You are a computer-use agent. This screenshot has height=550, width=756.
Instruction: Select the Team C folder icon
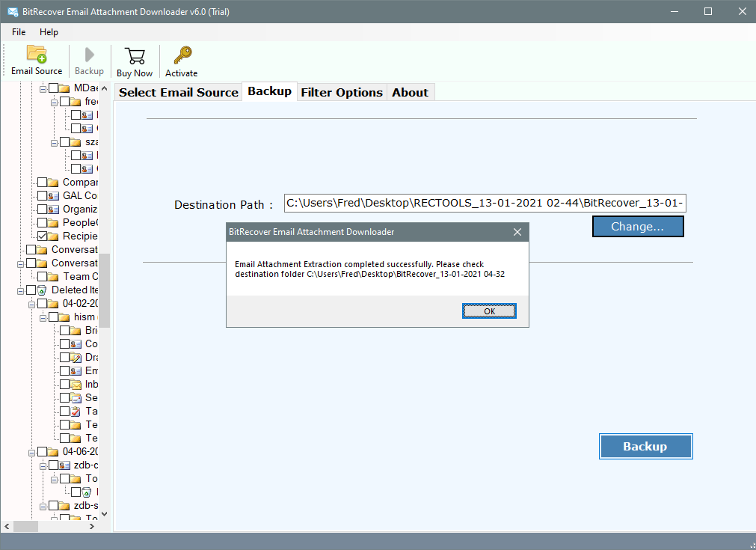(53, 277)
